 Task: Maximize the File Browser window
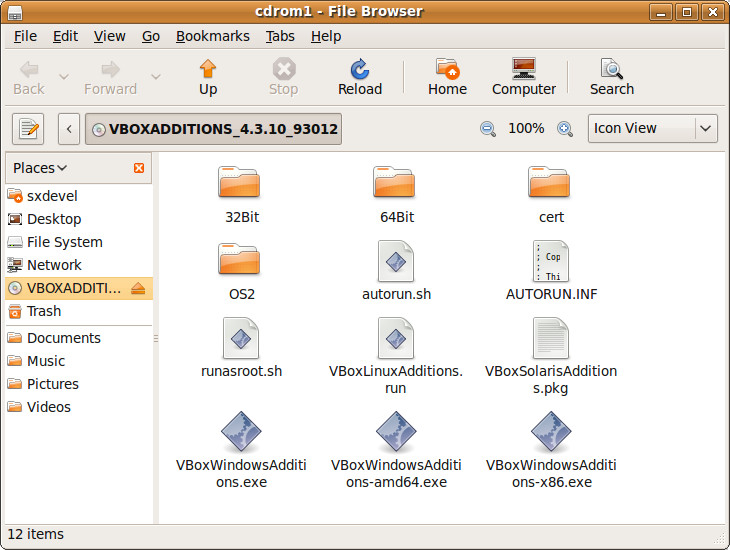pyautogui.click(x=687, y=12)
